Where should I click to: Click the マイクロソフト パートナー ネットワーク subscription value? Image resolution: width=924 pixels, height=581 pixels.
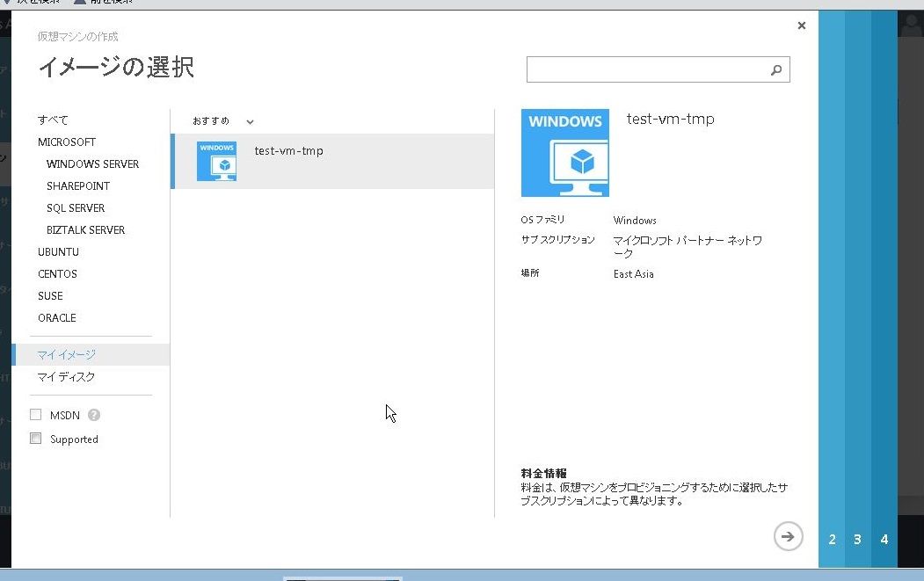tap(688, 247)
